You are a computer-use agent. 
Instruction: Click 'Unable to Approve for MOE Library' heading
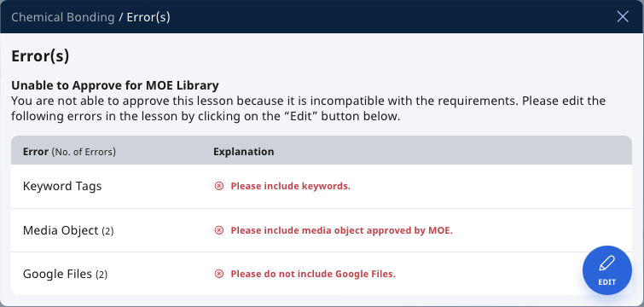pos(115,85)
